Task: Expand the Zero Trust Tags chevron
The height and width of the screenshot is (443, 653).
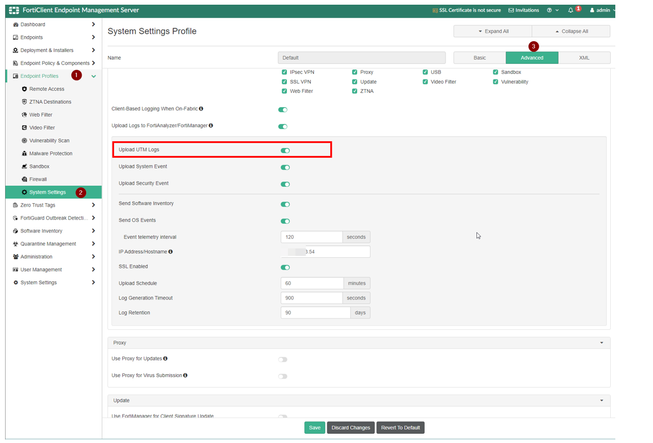Action: point(93,205)
